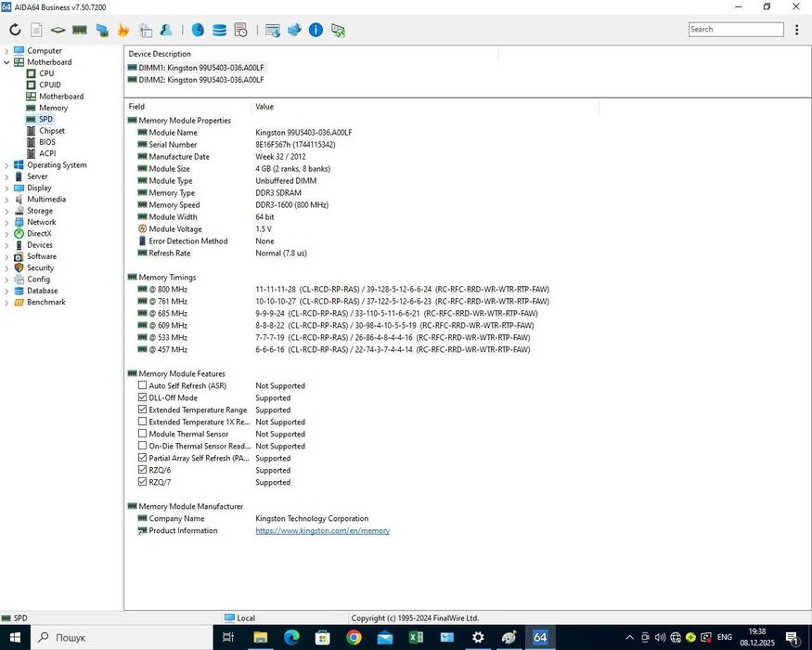Toggle RZQ/7 checkbox
This screenshot has height=650, width=812.
(142, 482)
